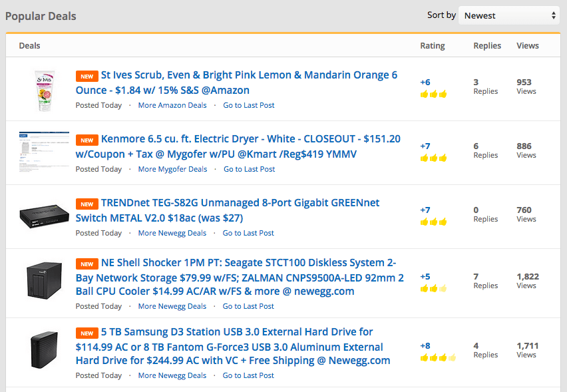Screen dimensions: 567x392
Task: Click thumbs-up rating icons for St Ives deal
Action: pyautogui.click(x=433, y=95)
